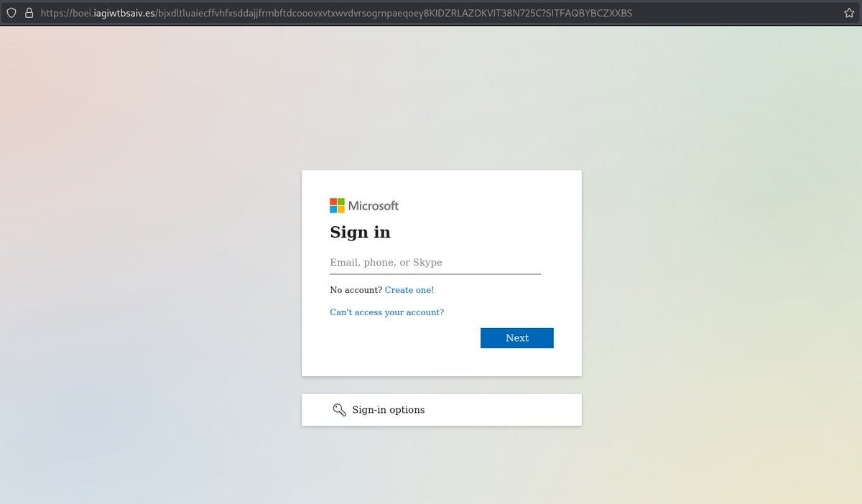Select the URL in the address bar
Screen dimensions: 862x504
click(337, 13)
